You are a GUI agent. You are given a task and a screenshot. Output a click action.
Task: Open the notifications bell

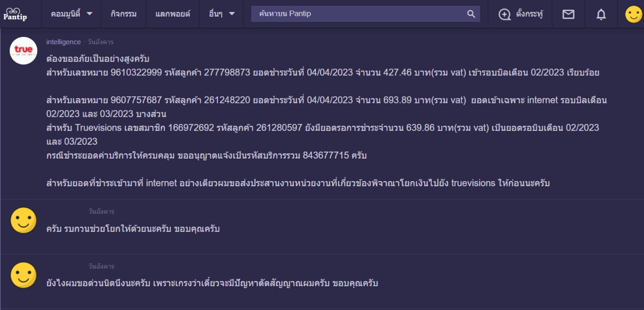[601, 14]
